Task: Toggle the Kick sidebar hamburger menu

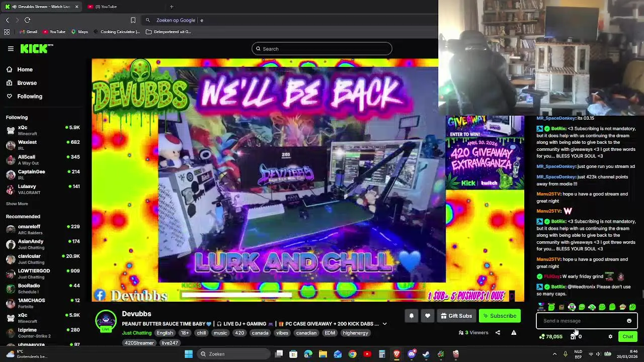Action: click(x=11, y=49)
